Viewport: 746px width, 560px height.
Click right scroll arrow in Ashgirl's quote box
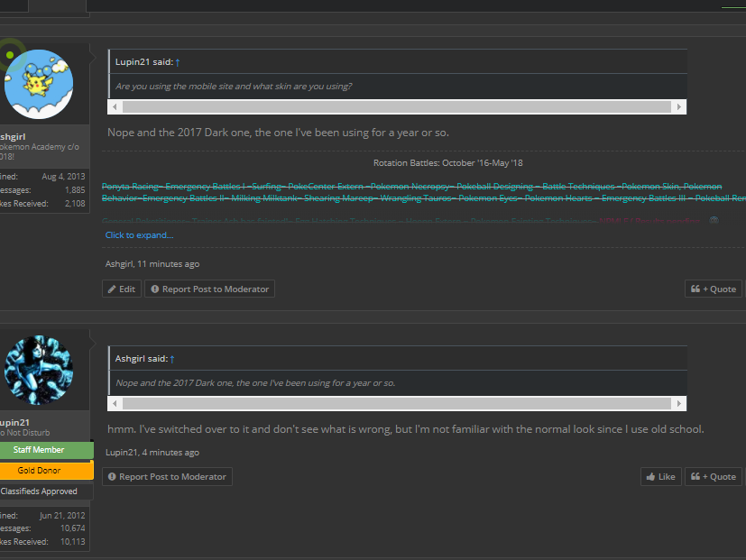678,403
